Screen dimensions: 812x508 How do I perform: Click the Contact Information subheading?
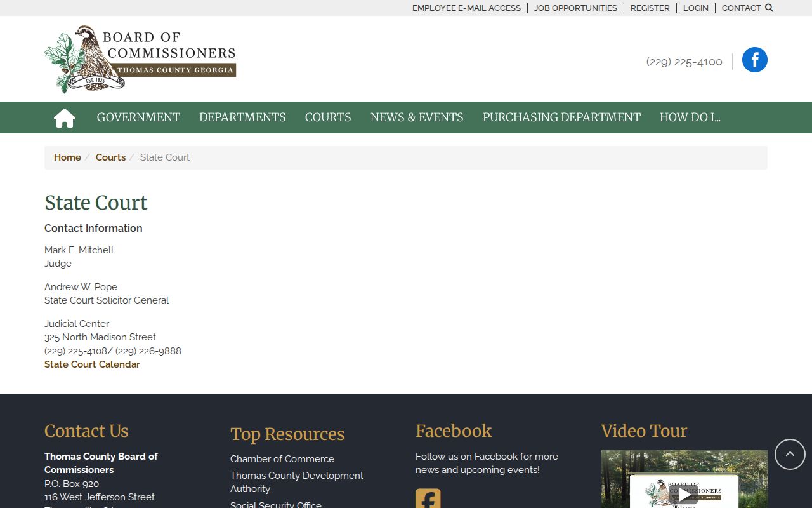click(x=93, y=228)
